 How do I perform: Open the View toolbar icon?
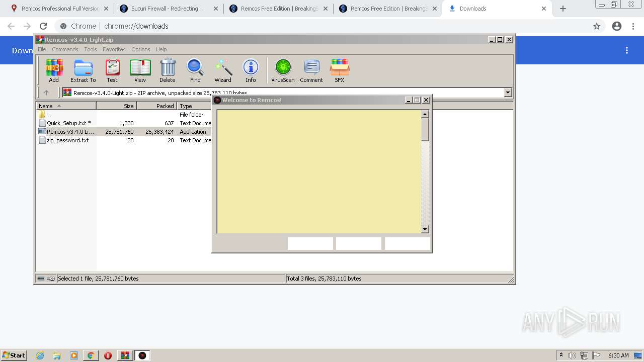click(140, 70)
